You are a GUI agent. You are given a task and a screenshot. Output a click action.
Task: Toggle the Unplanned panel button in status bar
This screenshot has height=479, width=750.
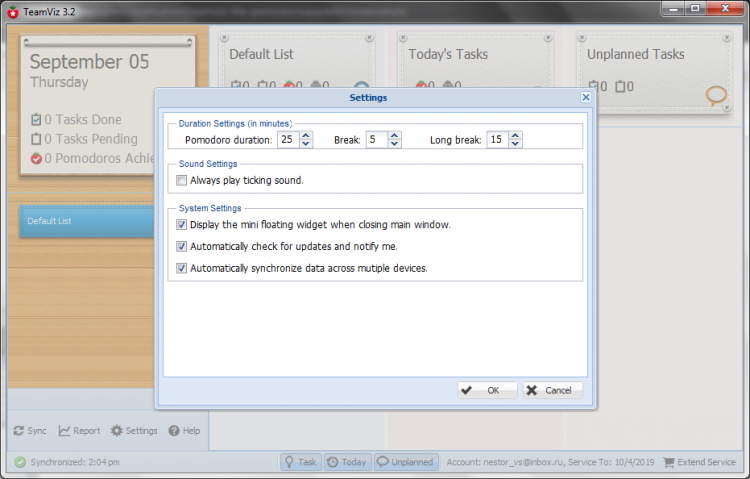[406, 462]
